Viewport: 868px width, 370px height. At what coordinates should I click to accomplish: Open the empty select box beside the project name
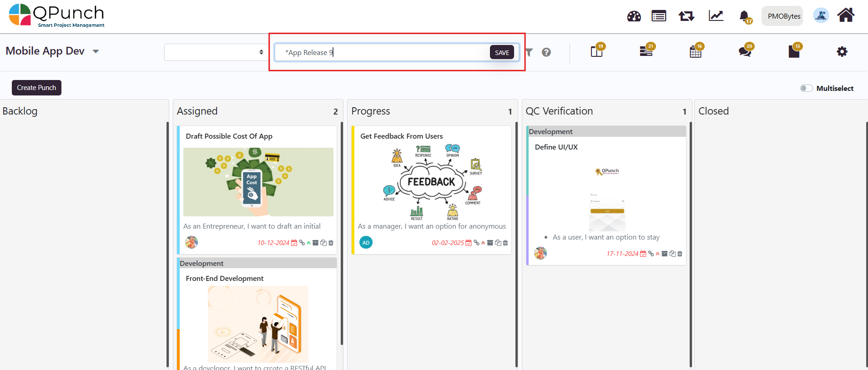point(215,52)
